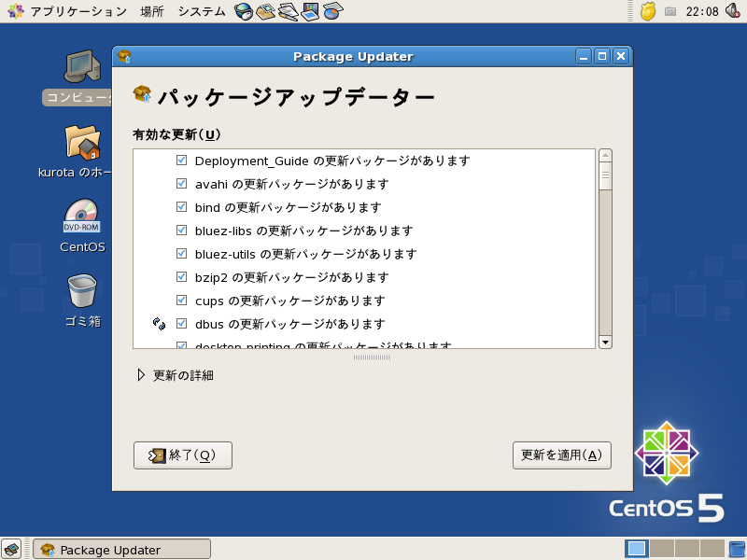Click the package icon beside the パッケージアップデーター heading
The height and width of the screenshot is (560, 747).
143,94
